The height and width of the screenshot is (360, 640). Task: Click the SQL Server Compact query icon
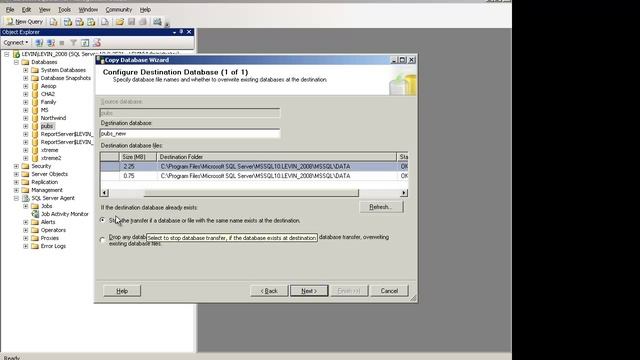click(x=105, y=22)
